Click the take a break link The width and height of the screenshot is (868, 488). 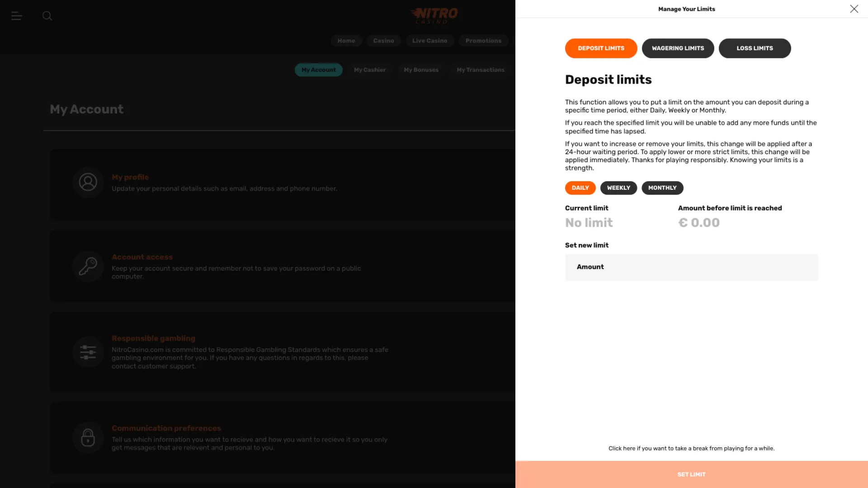pyautogui.click(x=691, y=448)
